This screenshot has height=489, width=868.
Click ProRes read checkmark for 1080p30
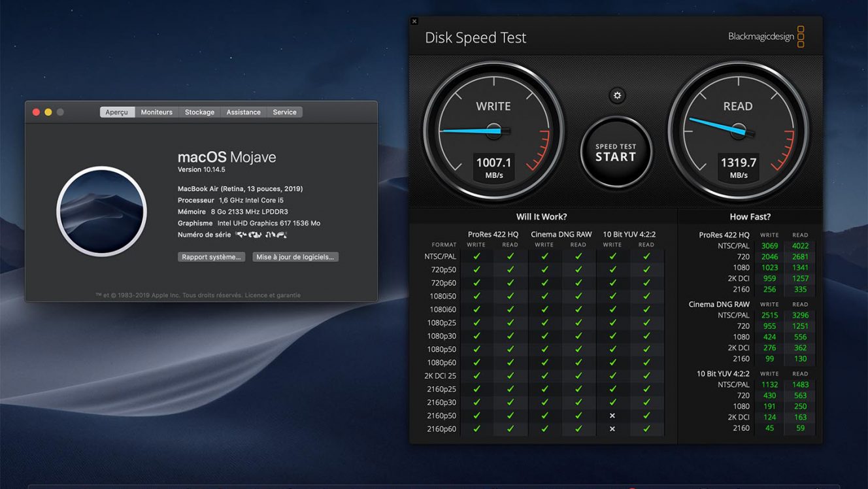click(x=510, y=336)
